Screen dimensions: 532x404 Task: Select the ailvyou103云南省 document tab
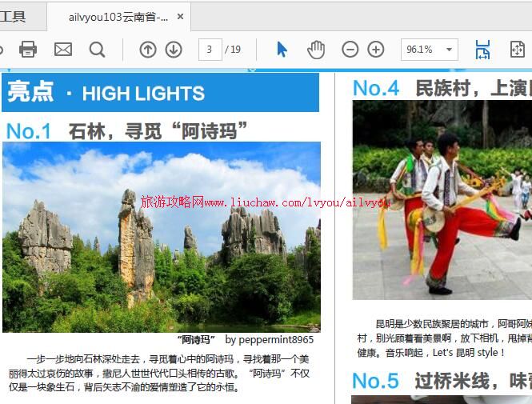click(x=118, y=16)
